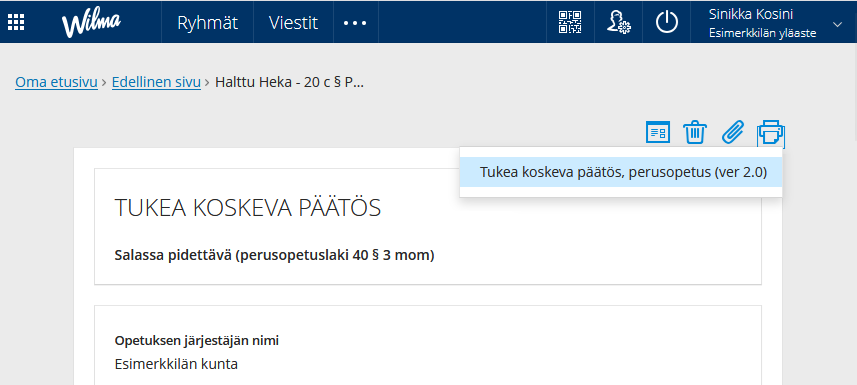This screenshot has width=857, height=385.
Task: Click the trash delete icon
Action: (x=695, y=132)
